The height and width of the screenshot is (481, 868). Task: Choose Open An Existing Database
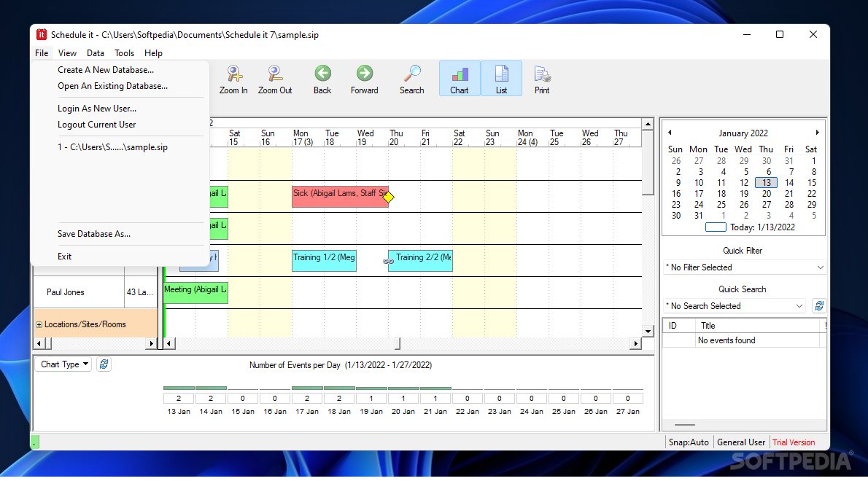pyautogui.click(x=112, y=86)
